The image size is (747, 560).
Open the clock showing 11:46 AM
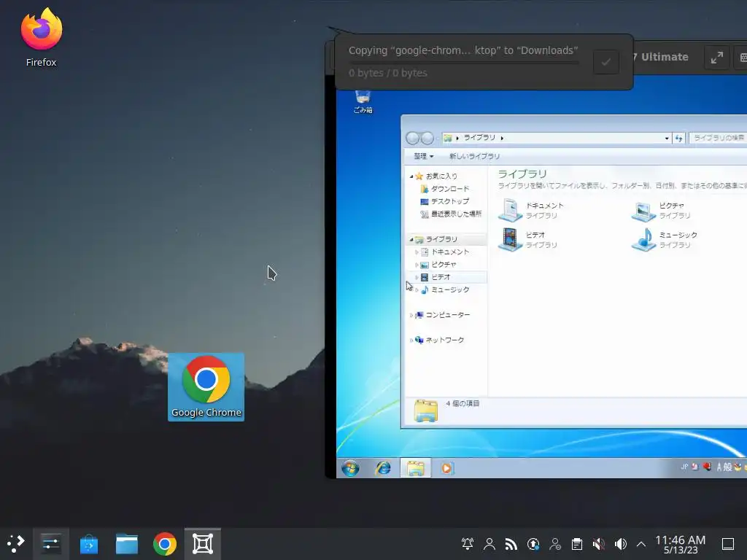pos(681,544)
